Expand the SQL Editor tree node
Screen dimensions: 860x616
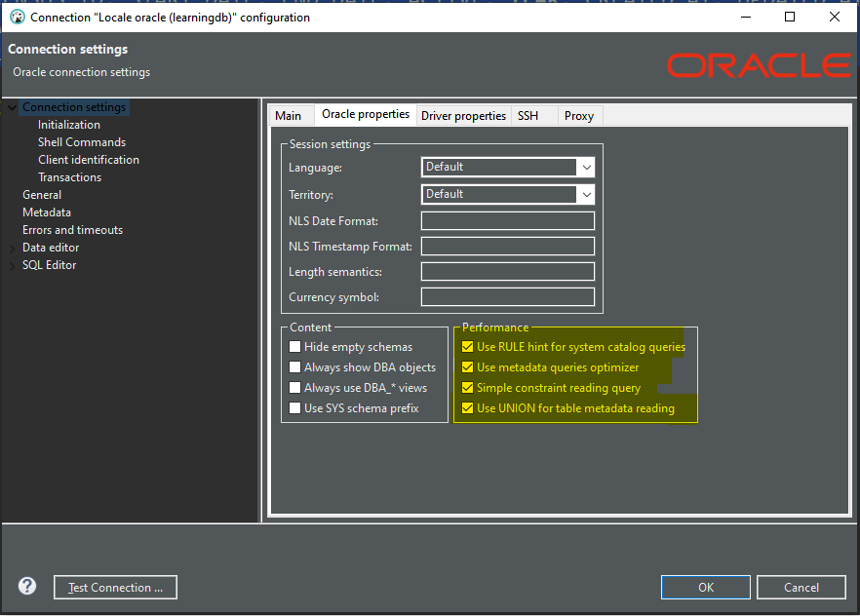point(12,265)
